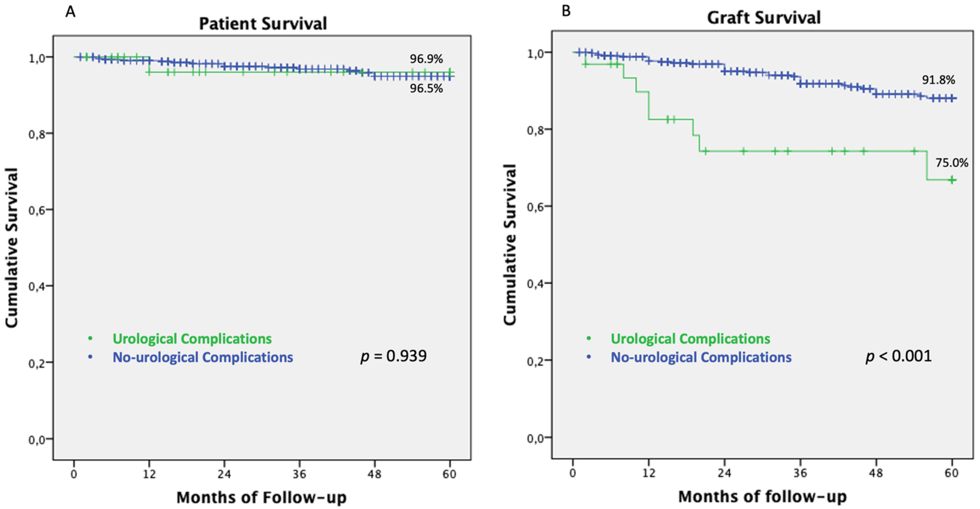Click the 96.9% survival annotation
980x509 pixels.
point(426,59)
